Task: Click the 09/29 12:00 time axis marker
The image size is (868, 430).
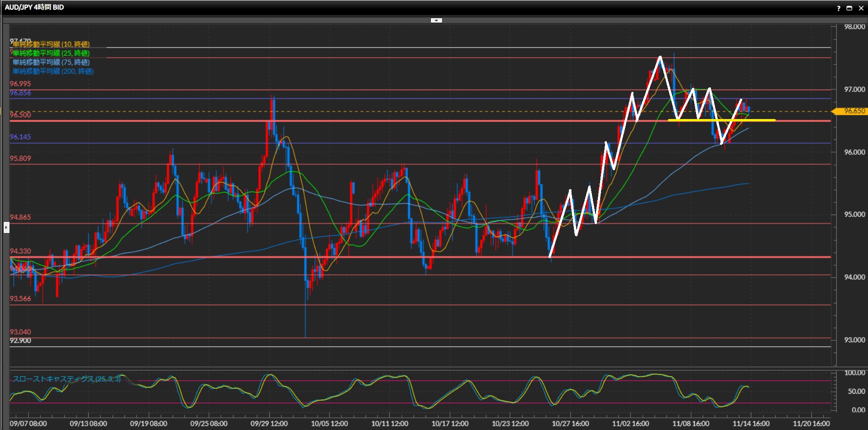Action: tap(269, 424)
